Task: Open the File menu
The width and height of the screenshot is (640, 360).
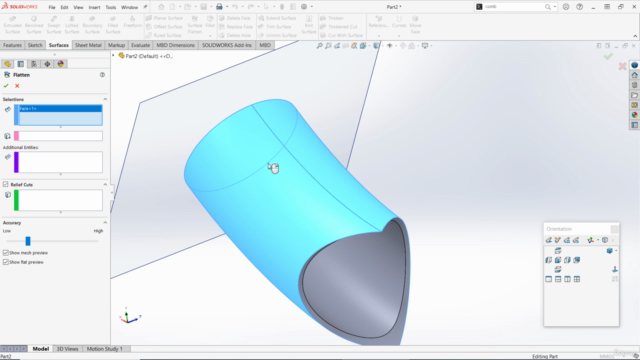Action: pos(52,7)
